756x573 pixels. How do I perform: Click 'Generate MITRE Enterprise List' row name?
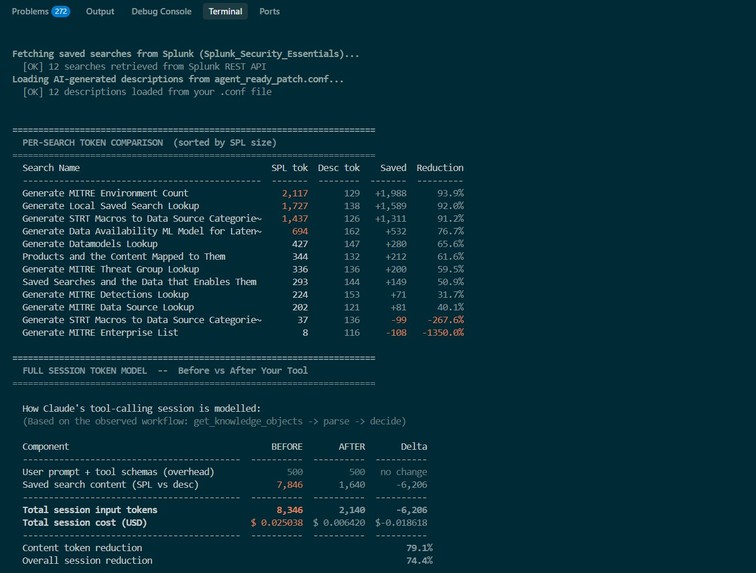click(x=100, y=332)
